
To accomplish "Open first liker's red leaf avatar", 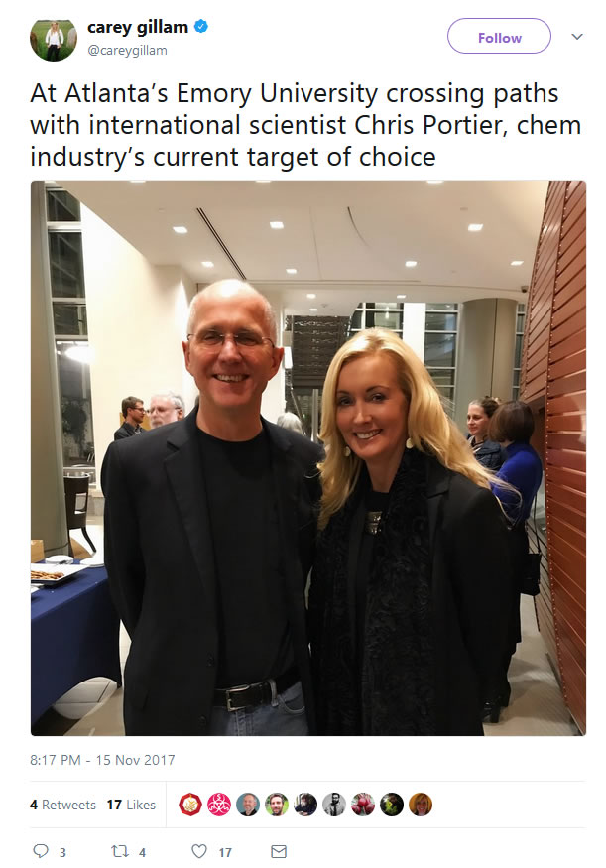I will point(190,805).
